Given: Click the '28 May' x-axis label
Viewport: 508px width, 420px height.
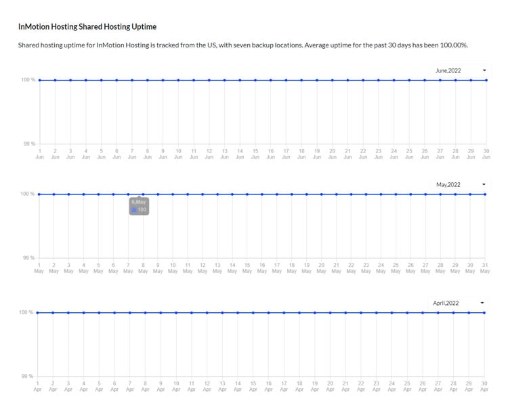Looking at the screenshot, I should [x=440, y=268].
